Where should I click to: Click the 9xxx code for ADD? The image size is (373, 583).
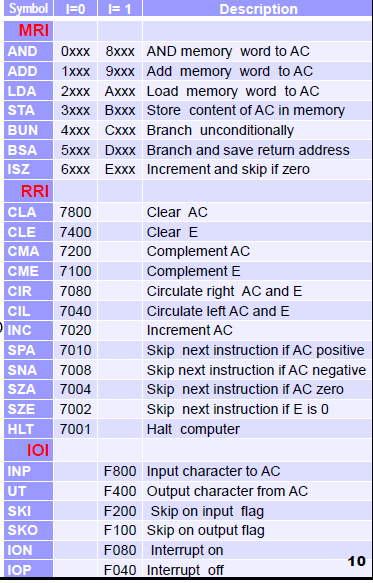[120, 71]
